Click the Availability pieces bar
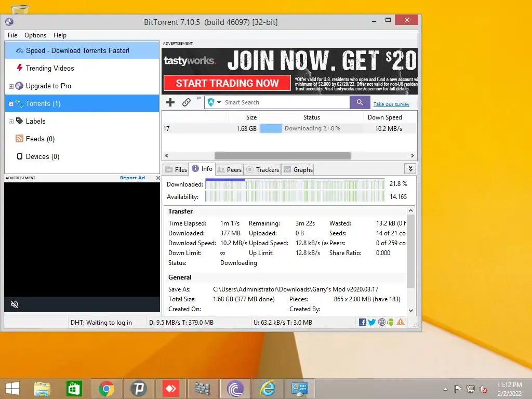 tap(295, 196)
